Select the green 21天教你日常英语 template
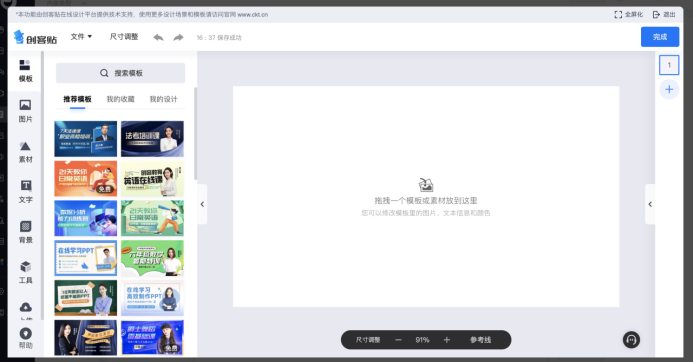 click(x=152, y=218)
